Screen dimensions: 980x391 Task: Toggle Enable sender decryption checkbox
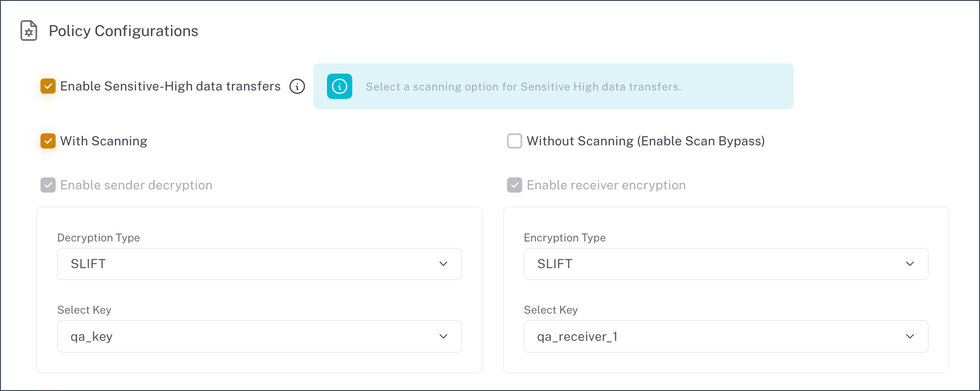click(48, 185)
